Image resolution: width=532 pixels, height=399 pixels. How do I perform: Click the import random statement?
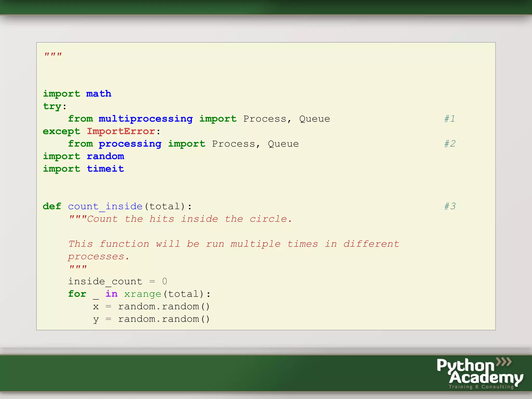point(83,156)
